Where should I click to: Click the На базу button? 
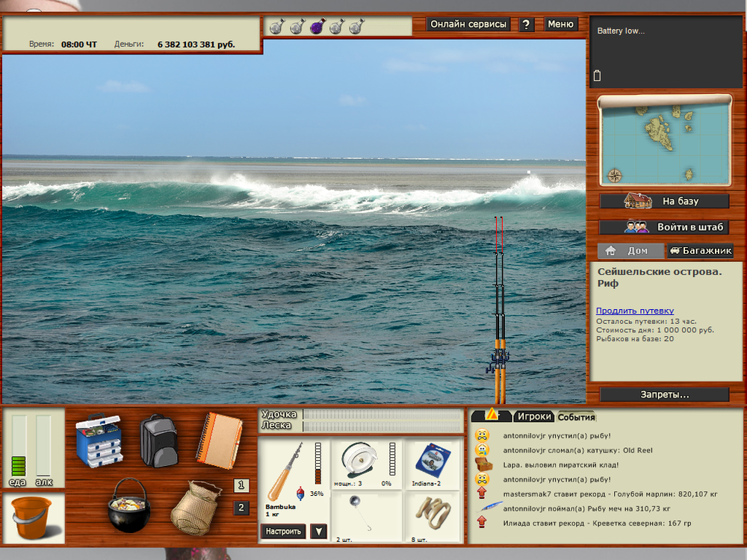664,201
